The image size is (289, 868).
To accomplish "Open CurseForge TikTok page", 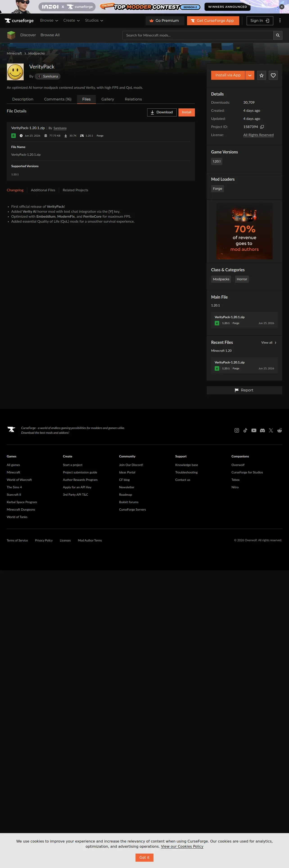I will [x=245, y=430].
